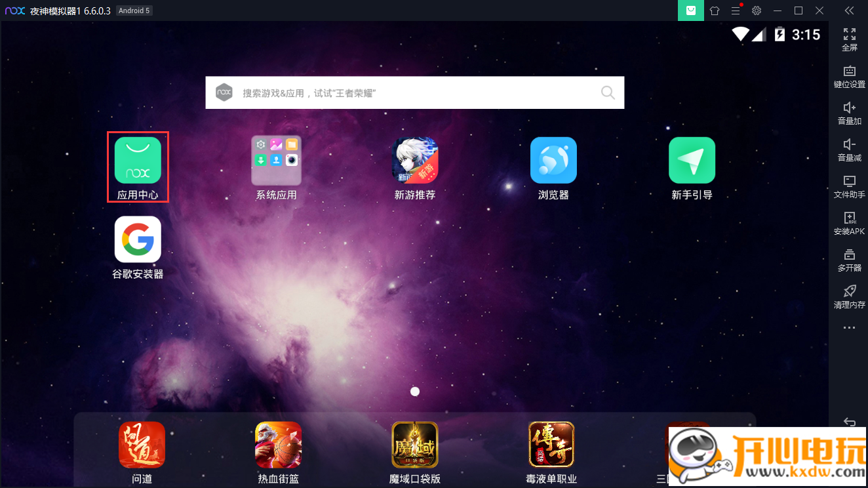
Task: Decrease volume with 音量减
Action: coord(849,149)
